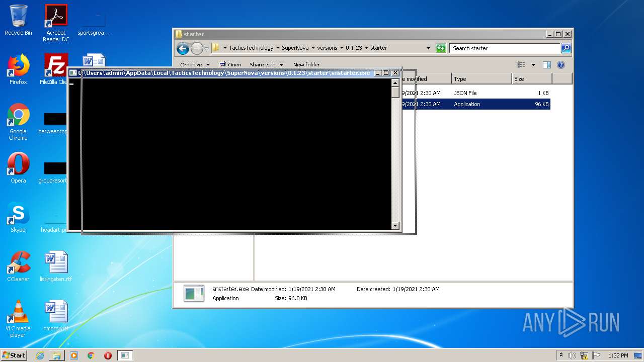This screenshot has width=644, height=362.
Task: Click the Explorer Back arrow button
Action: [x=183, y=48]
